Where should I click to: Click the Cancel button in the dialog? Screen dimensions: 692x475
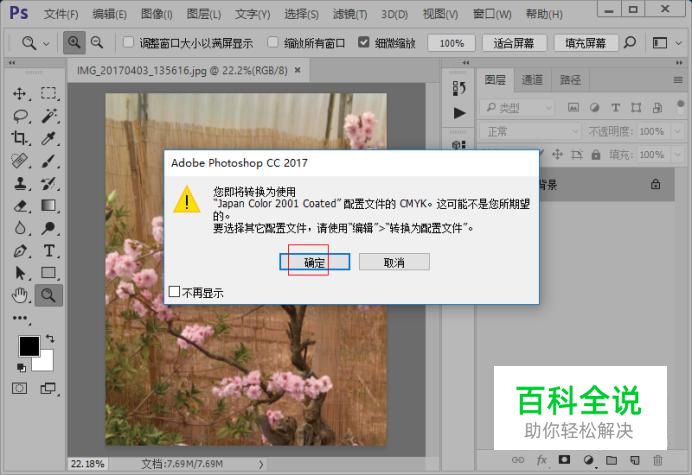[x=394, y=262]
